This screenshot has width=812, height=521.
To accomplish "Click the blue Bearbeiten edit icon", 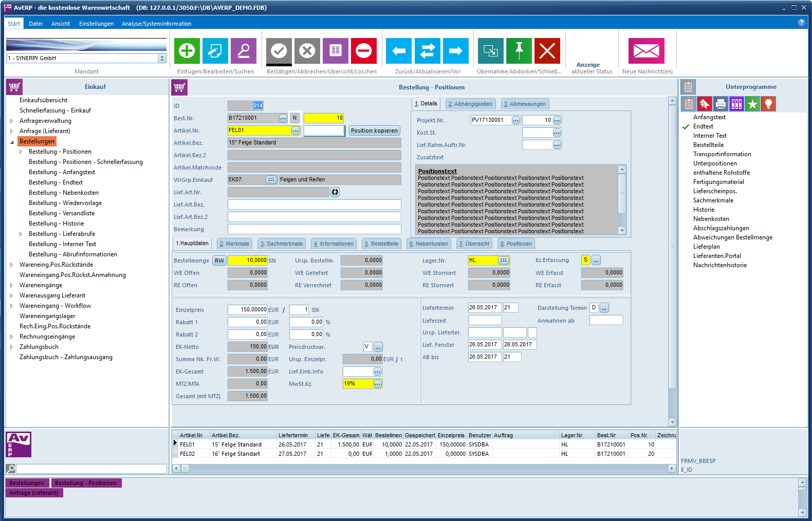I will click(215, 51).
